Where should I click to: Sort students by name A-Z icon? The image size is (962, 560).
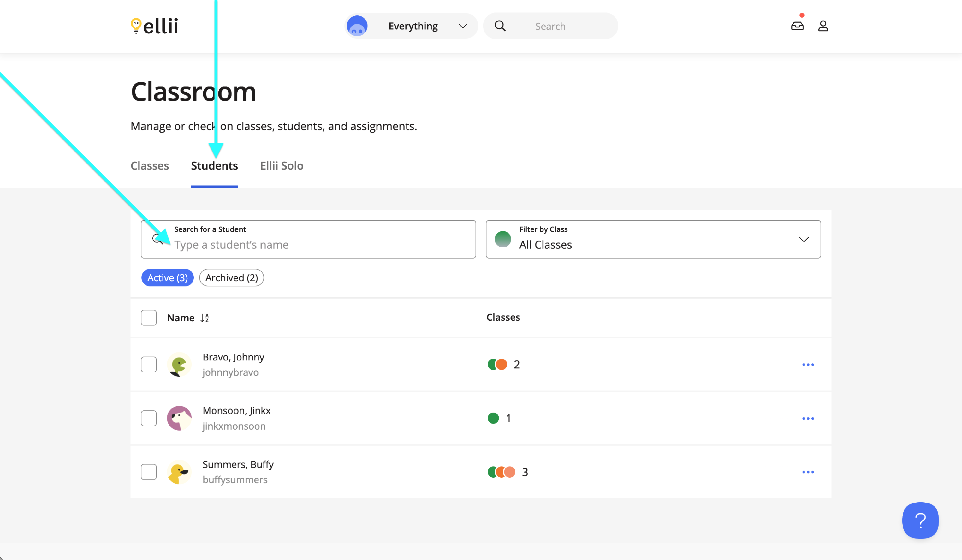click(x=205, y=318)
